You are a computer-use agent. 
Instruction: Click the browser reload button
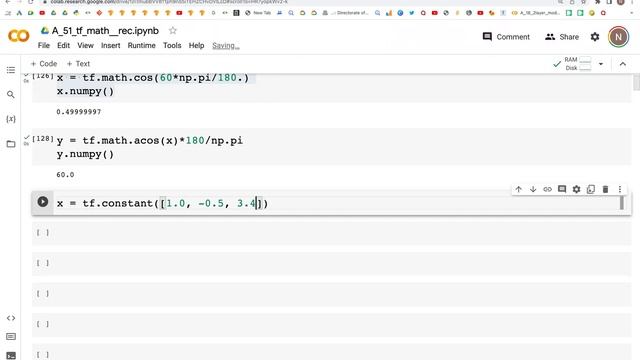coord(30,2)
